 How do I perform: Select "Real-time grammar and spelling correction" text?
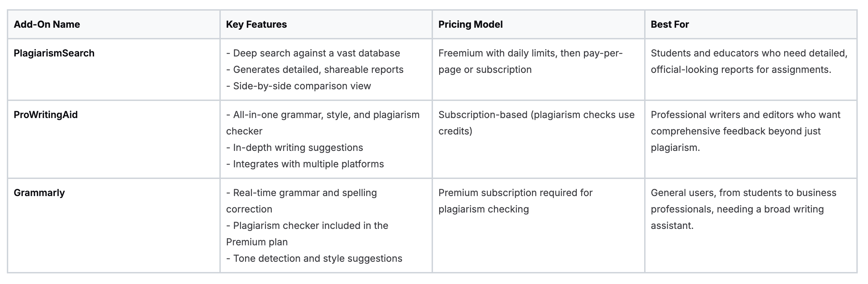pos(301,201)
